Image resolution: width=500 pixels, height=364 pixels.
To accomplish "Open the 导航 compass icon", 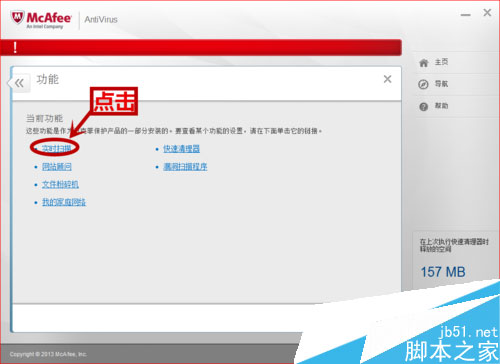I will pyautogui.click(x=423, y=84).
